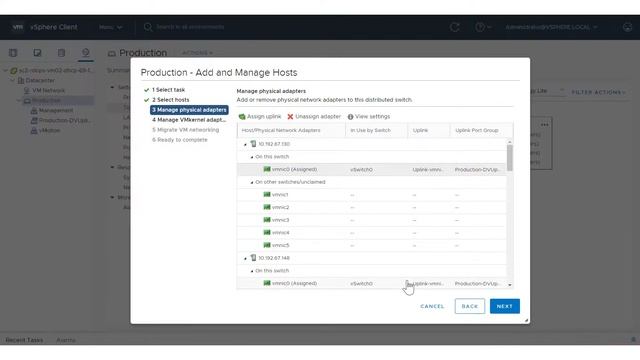Switch to Hosts and Clusters navigator icon
640x360 pixels.
13,53
